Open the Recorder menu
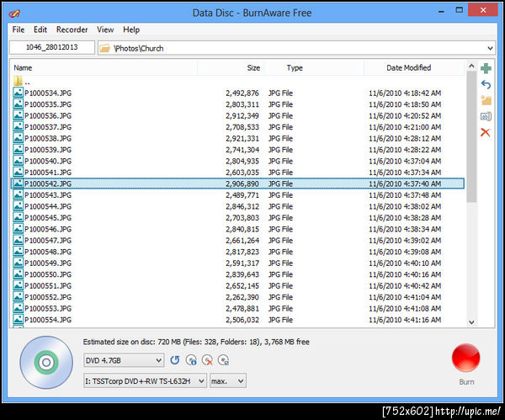This screenshot has height=420, width=505. 72,29
